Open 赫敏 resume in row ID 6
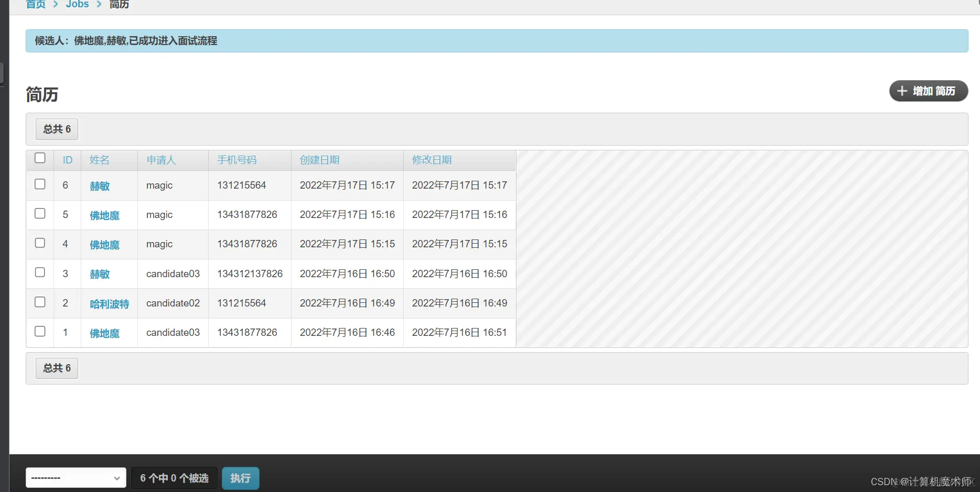Viewport: 980px width, 492px height. 100,186
